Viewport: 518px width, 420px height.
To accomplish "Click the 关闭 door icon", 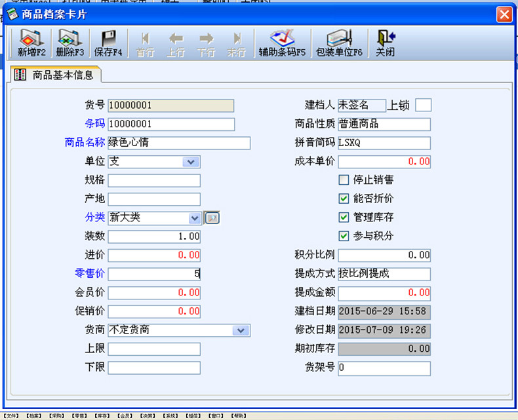I will coord(385,43).
